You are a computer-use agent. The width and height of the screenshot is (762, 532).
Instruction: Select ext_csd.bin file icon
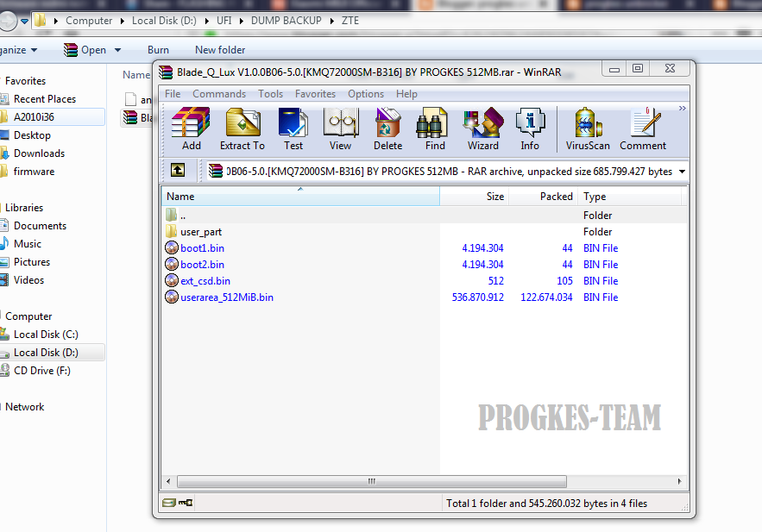[x=172, y=280]
